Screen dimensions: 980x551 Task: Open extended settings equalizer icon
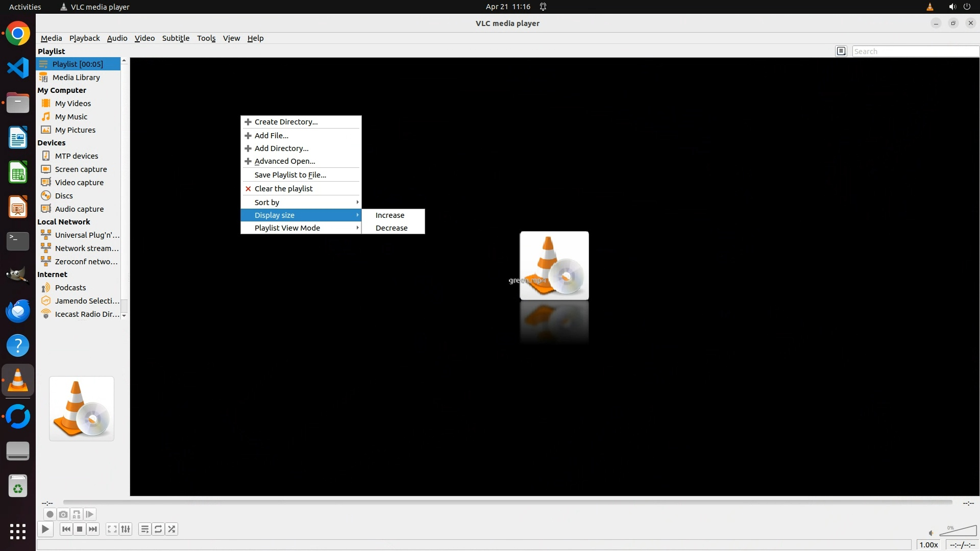126,529
